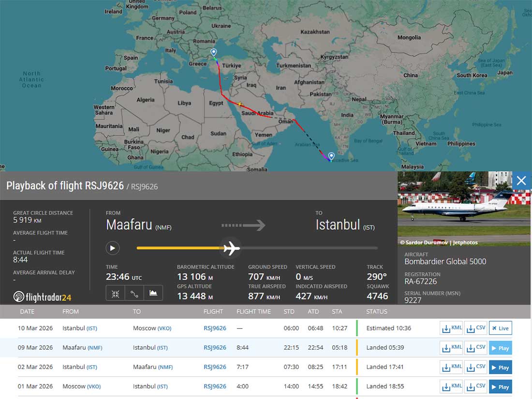Click the squawk value 4746
Image resolution: width=532 pixels, height=399 pixels.
click(x=377, y=296)
